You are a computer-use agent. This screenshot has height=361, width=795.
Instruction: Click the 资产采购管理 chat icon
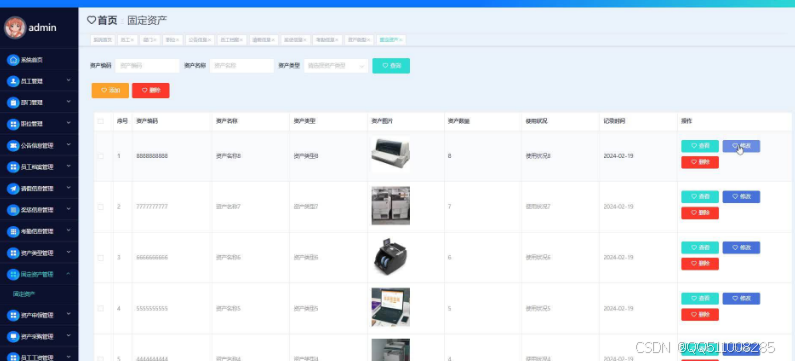point(13,337)
